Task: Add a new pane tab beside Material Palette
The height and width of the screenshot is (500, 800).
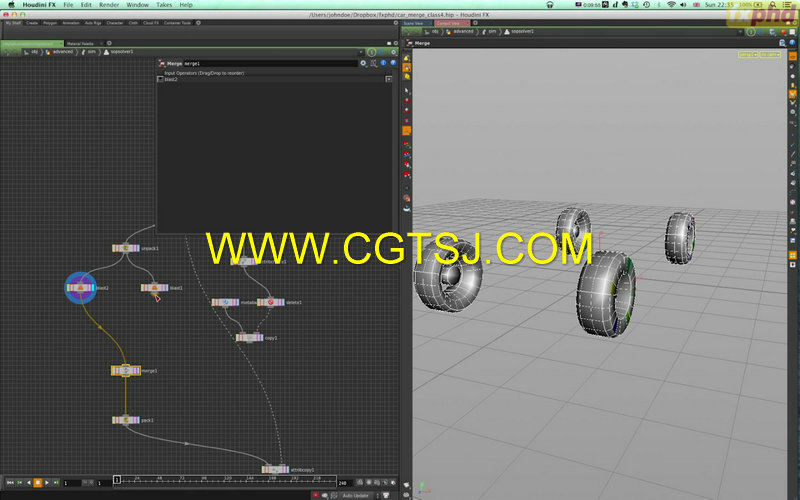Action: (109, 43)
